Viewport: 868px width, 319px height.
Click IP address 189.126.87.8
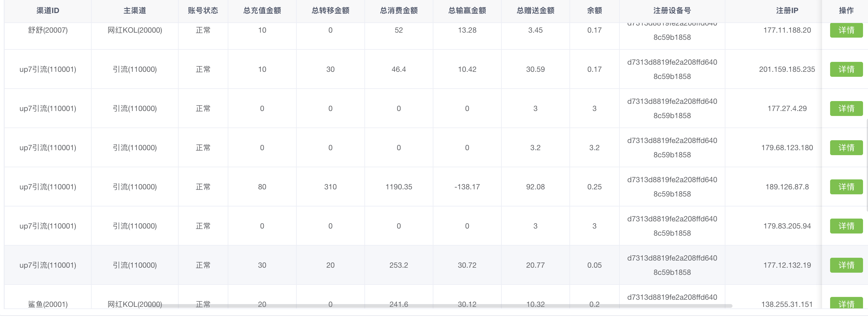[x=787, y=187]
